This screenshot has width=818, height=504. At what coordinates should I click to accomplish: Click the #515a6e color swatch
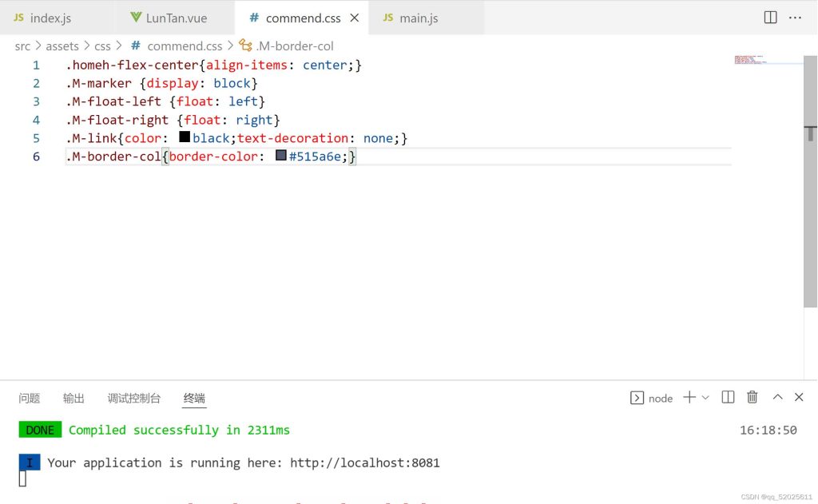tap(280, 156)
